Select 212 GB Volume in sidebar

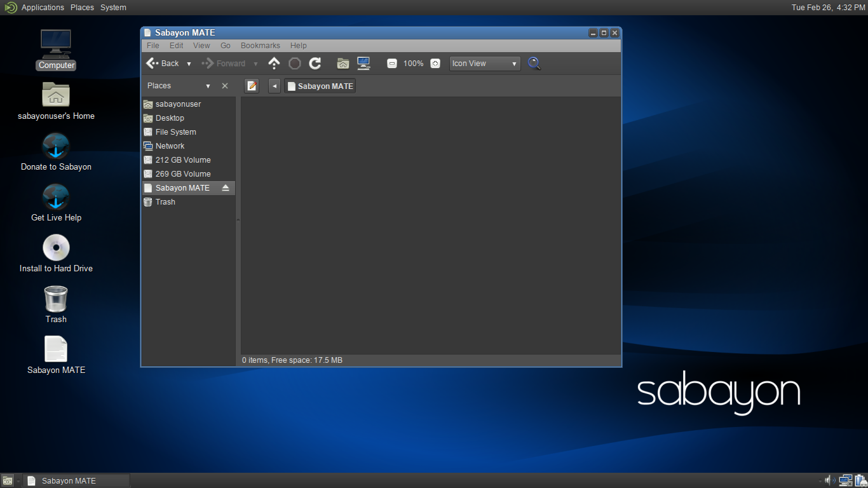[x=188, y=160]
